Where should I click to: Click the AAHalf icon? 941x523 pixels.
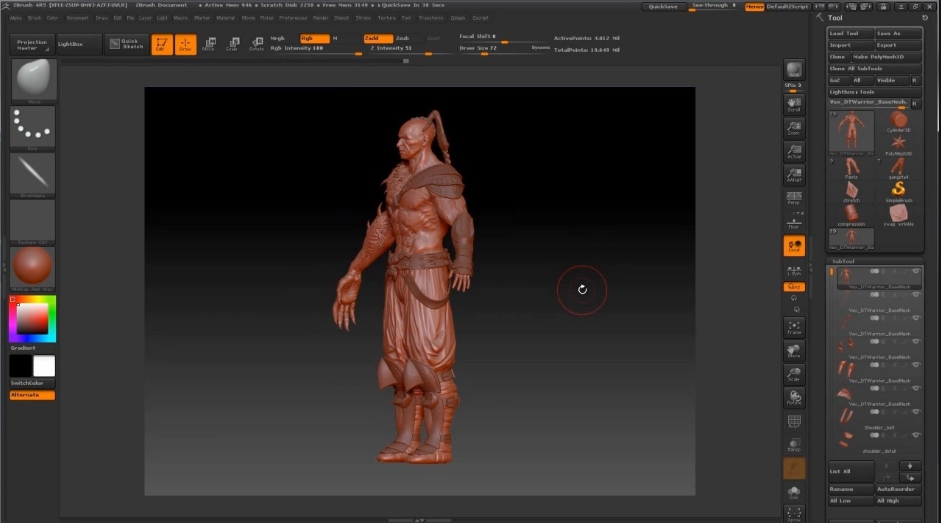pyautogui.click(x=794, y=175)
